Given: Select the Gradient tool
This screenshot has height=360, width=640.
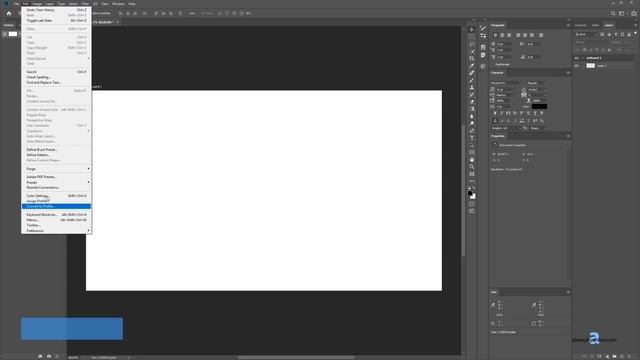Looking at the screenshot, I should 471,109.
